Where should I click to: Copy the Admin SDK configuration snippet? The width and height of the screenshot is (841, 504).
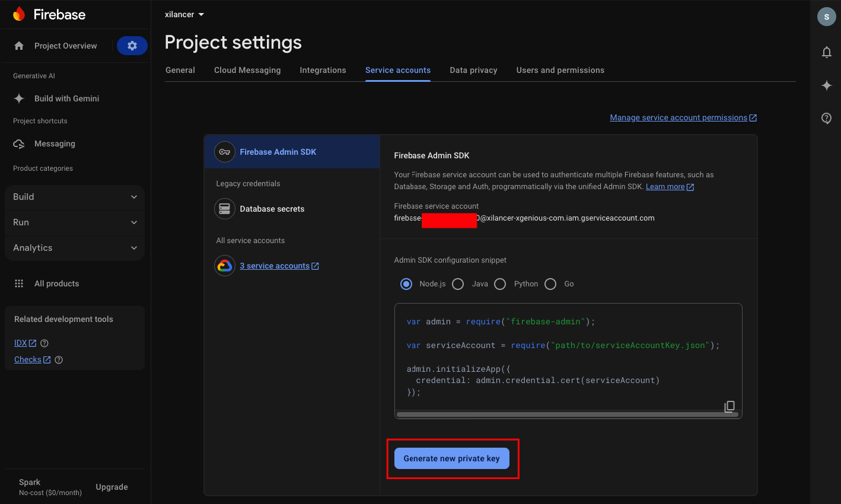pyautogui.click(x=729, y=407)
